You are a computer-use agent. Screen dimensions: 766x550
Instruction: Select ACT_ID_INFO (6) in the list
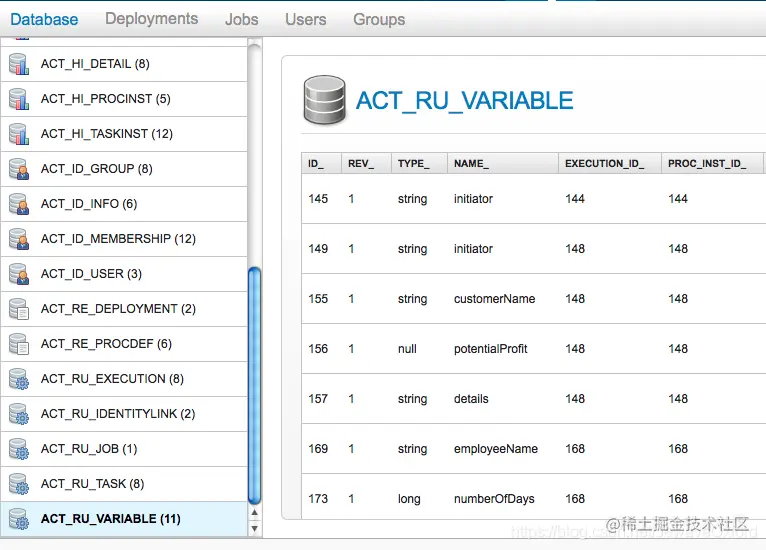pyautogui.click(x=124, y=204)
